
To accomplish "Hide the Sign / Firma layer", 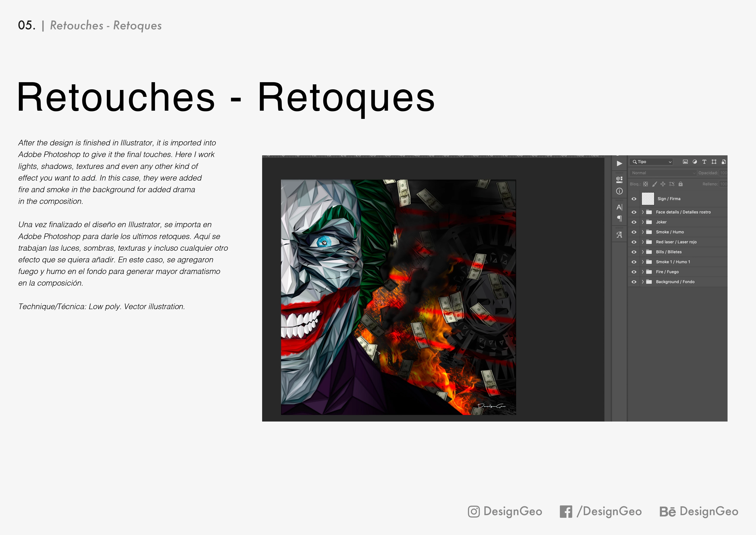I will [634, 199].
